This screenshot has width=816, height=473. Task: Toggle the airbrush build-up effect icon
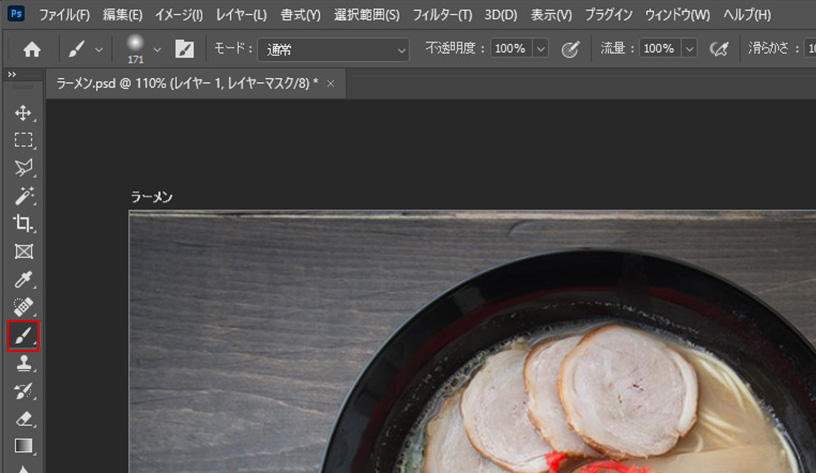point(719,49)
